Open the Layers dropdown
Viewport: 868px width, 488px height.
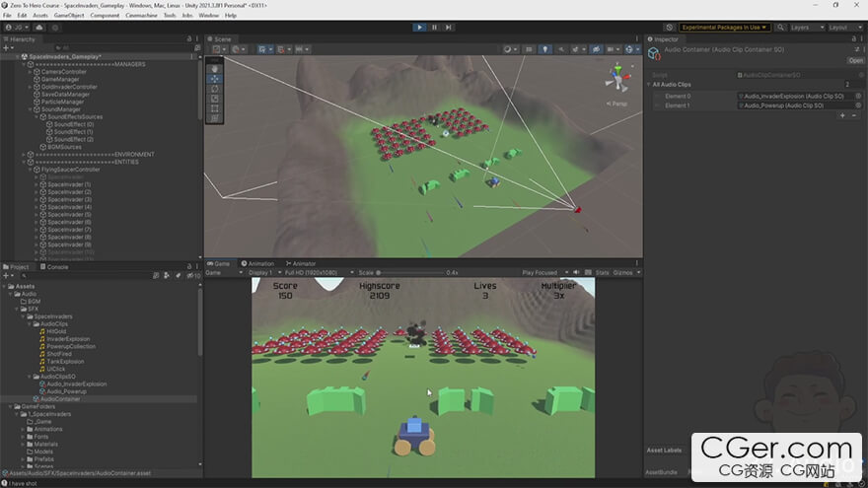(807, 28)
